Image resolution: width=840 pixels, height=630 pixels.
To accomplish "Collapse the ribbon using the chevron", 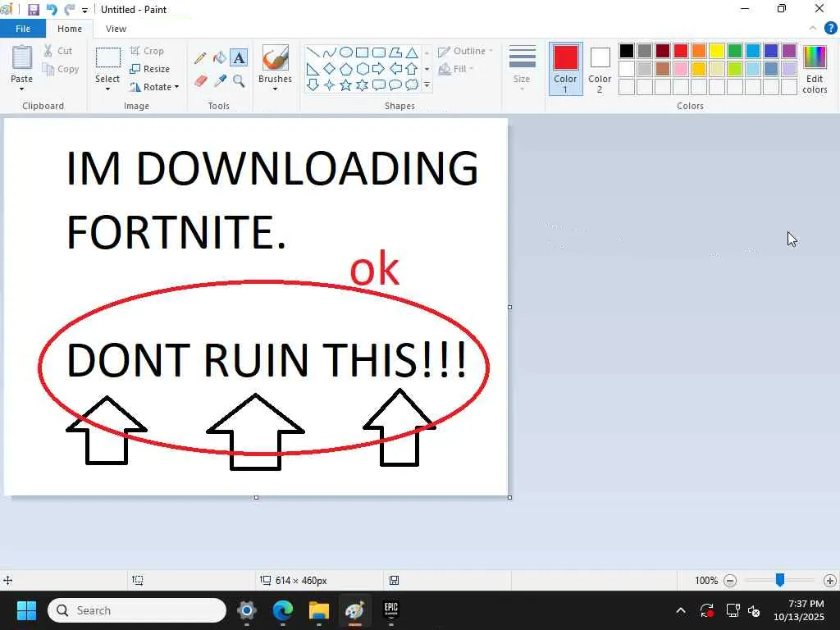I will coord(813,29).
